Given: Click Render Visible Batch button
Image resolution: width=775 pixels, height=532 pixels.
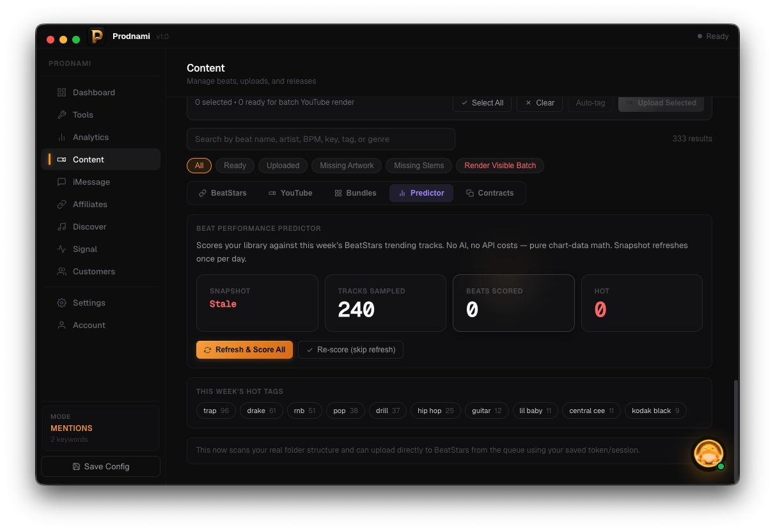Looking at the screenshot, I should click(x=500, y=166).
